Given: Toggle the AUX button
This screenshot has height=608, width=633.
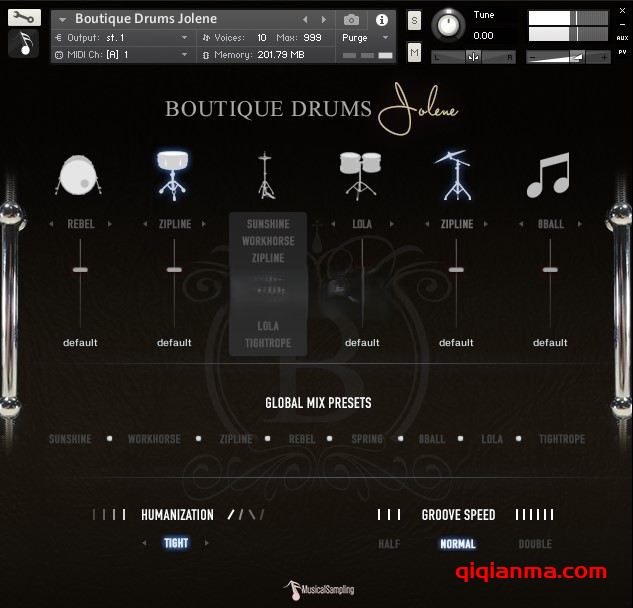Looking at the screenshot, I should pos(622,38).
